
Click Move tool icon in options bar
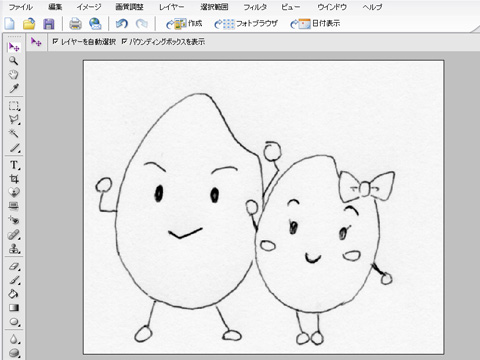(x=36, y=42)
